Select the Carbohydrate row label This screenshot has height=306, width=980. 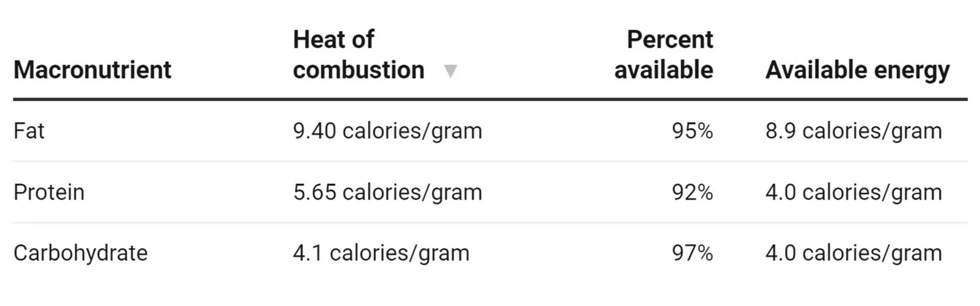(x=81, y=253)
